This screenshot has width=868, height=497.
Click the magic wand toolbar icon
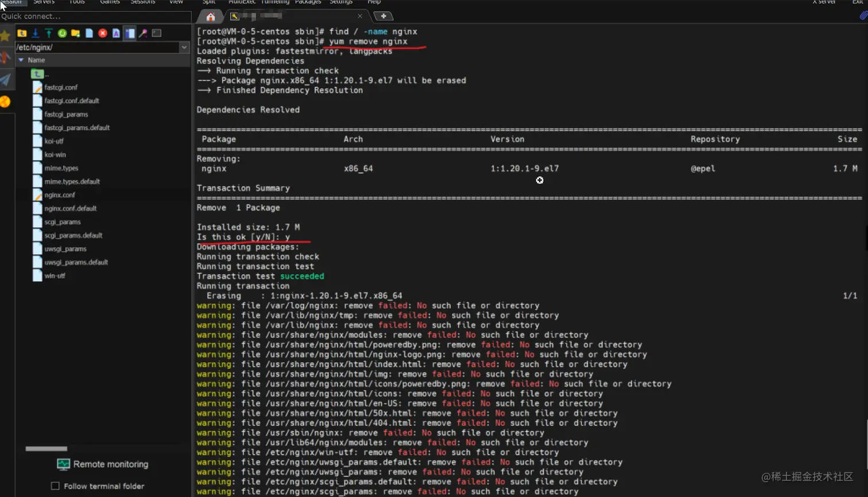point(143,33)
